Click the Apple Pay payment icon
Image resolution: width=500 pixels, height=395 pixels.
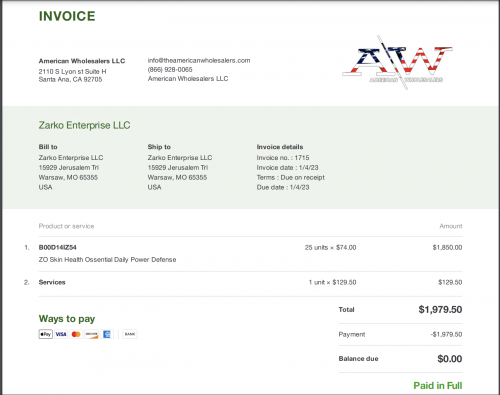click(46, 334)
